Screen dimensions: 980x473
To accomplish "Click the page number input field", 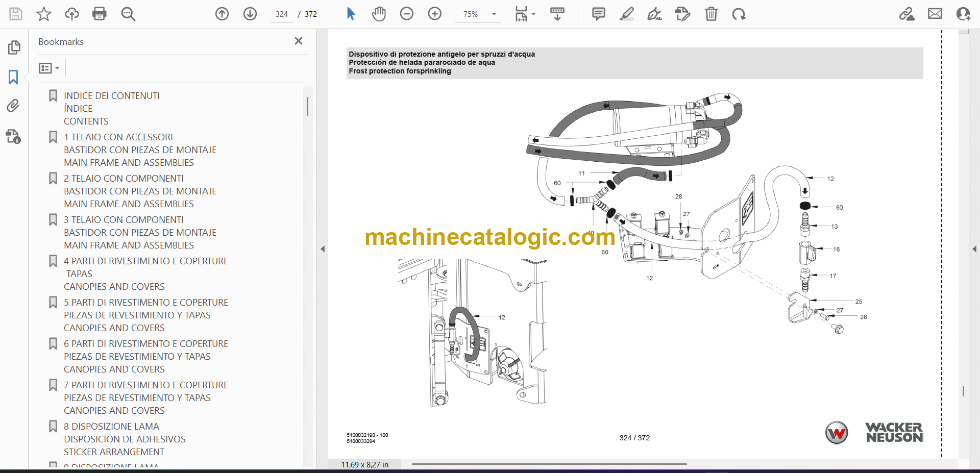I will [282, 14].
